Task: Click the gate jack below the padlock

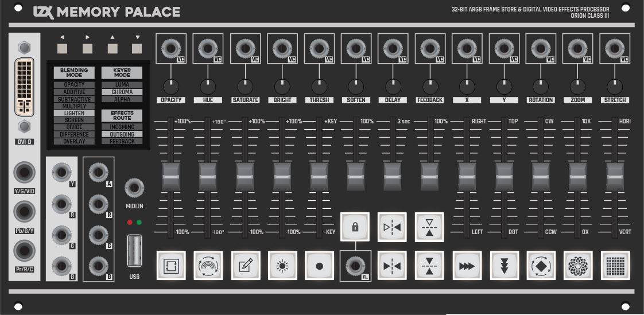Action: pos(354,266)
